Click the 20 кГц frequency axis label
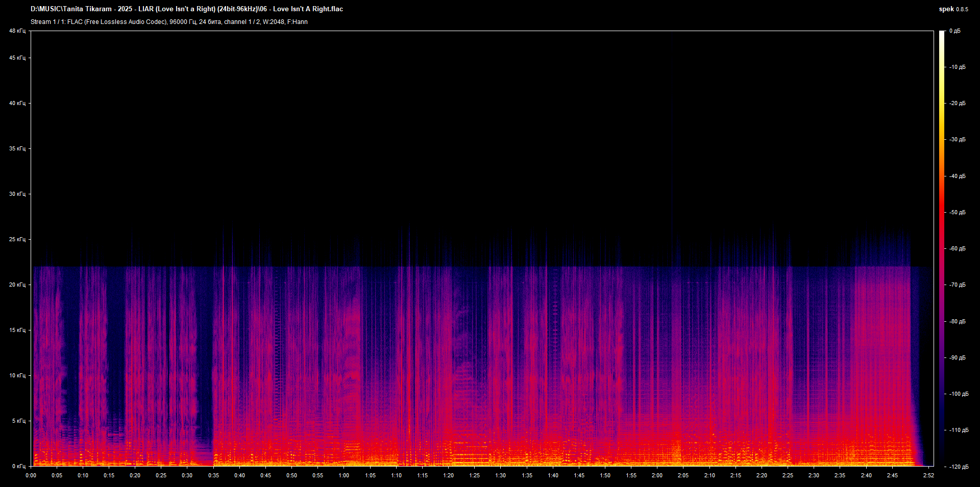 [x=17, y=285]
